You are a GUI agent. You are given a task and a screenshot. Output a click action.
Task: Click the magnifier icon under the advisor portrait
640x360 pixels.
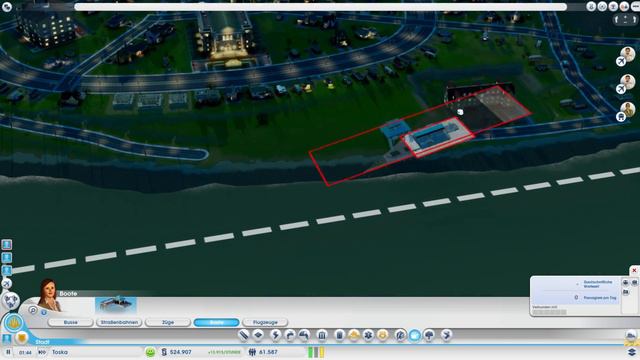[x=33, y=311]
